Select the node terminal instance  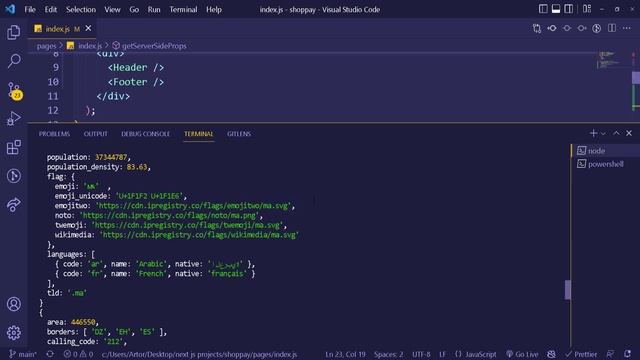pos(605,151)
